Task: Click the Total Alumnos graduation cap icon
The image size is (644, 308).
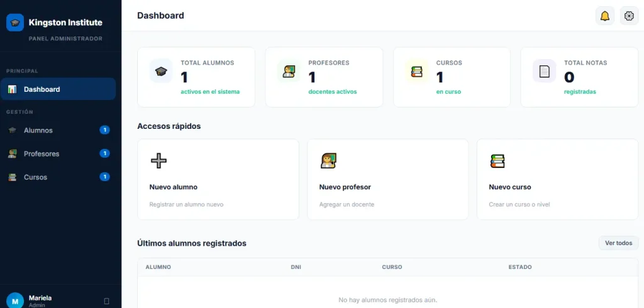Action: point(161,71)
